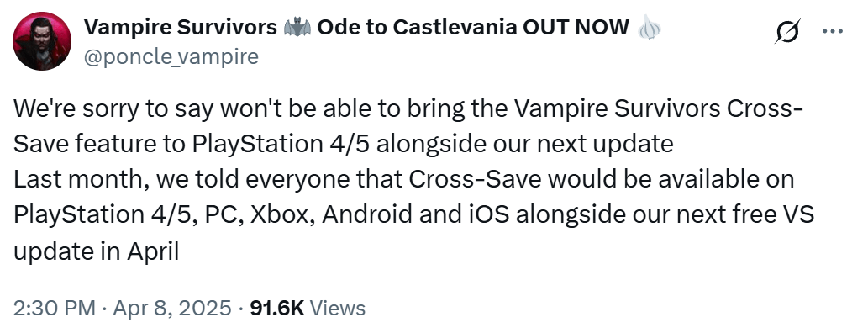The image size is (868, 333).
Task: Click the Grok explain-post icon
Action: 787,31
